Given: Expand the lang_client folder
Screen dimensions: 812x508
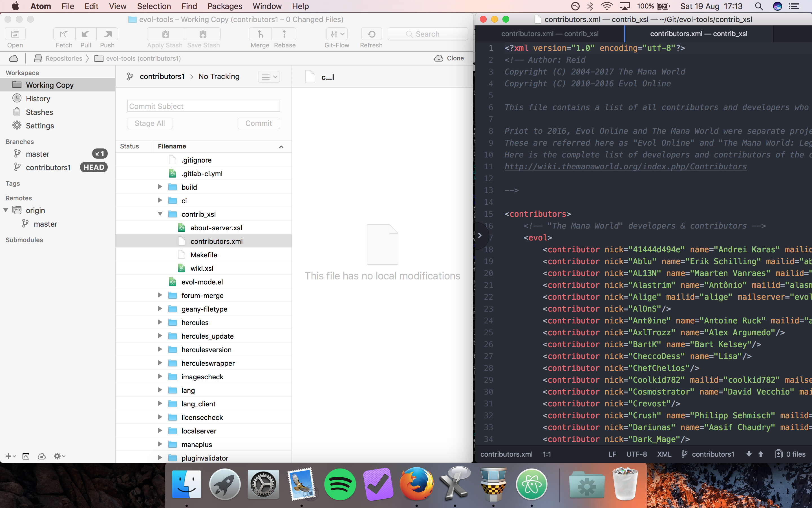Looking at the screenshot, I should click(x=160, y=404).
